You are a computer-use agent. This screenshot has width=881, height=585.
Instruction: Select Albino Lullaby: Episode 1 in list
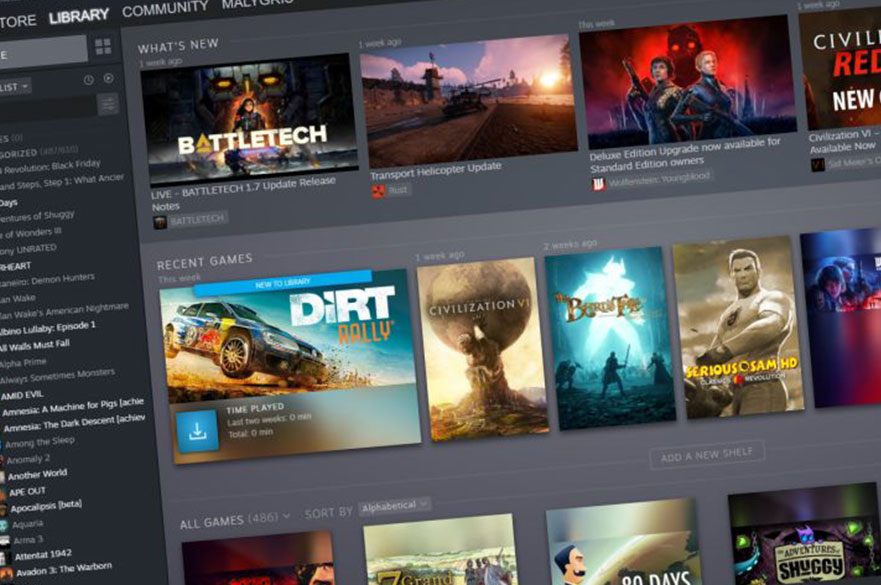pyautogui.click(x=48, y=328)
